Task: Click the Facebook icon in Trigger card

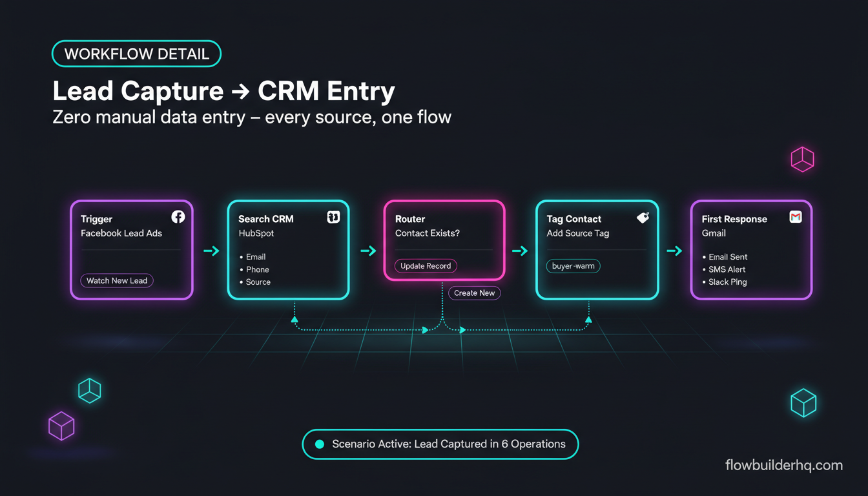Action: (x=178, y=217)
